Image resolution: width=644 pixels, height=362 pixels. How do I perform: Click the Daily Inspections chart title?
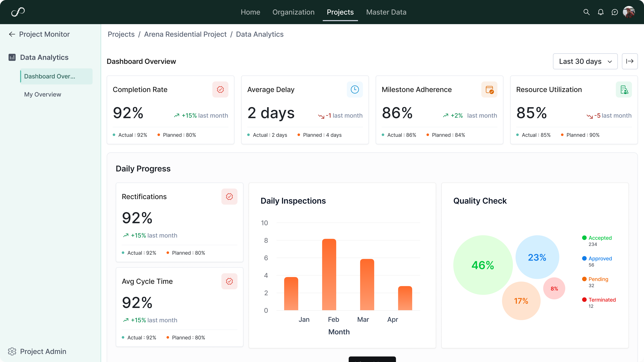293,201
